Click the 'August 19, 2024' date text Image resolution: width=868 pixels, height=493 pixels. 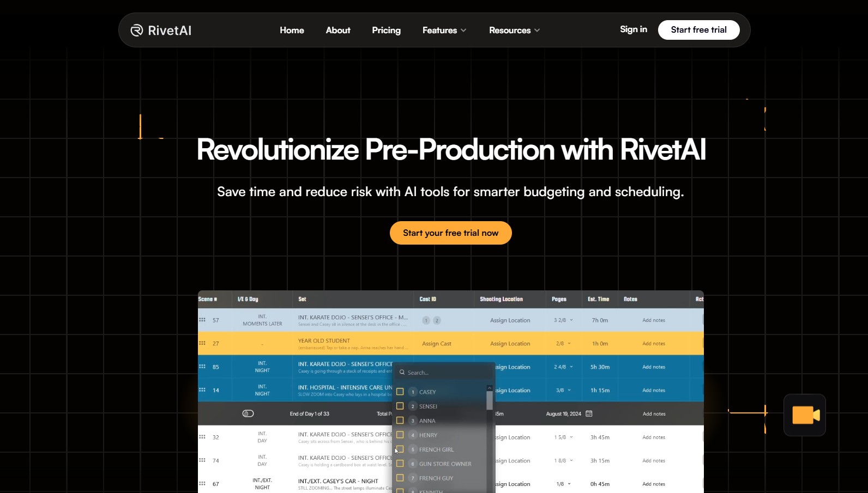pos(563,414)
